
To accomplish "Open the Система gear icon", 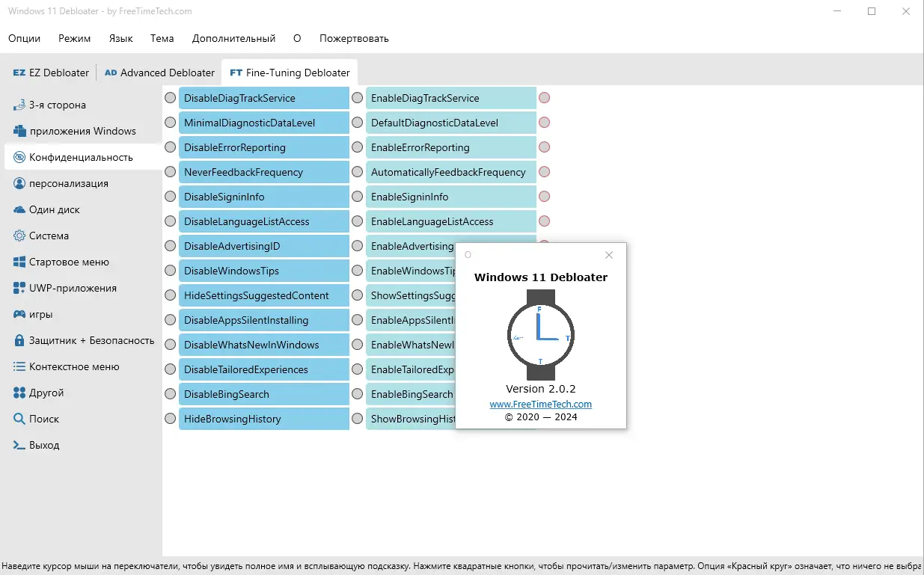I will [x=19, y=236].
